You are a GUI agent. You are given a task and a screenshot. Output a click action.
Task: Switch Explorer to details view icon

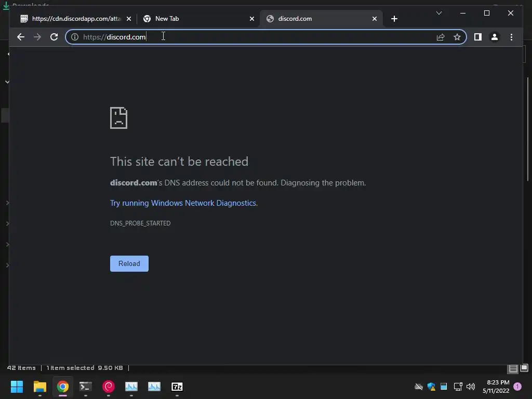[513, 368]
